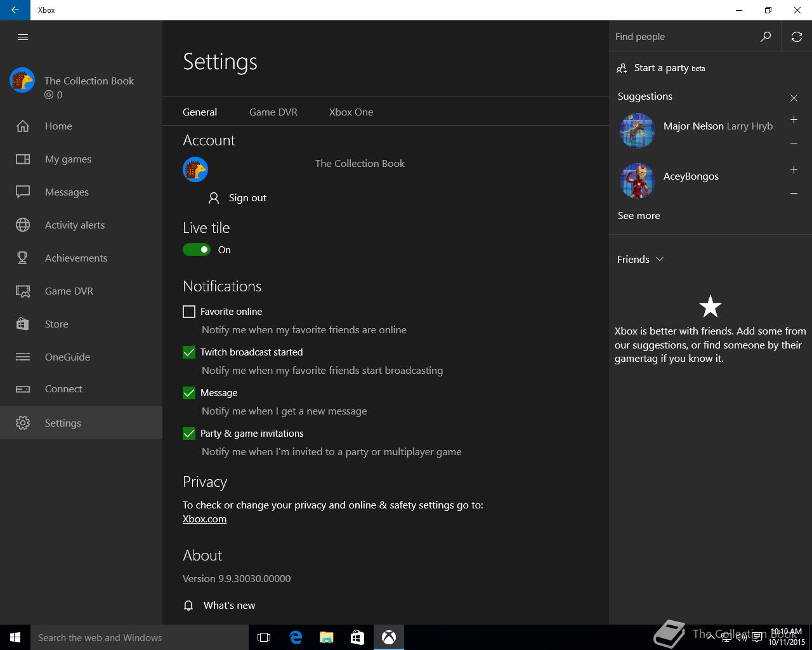Open the hamburger navigation menu
This screenshot has width=812, height=650.
click(x=23, y=37)
